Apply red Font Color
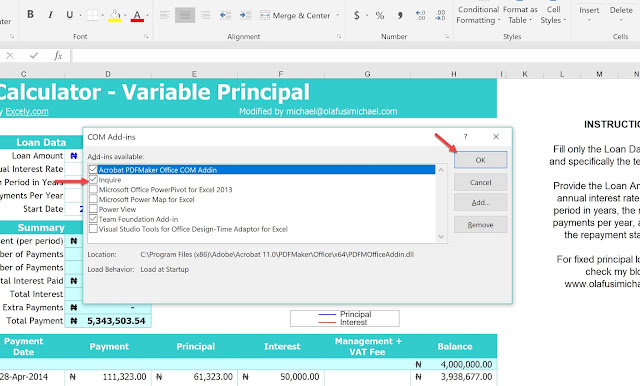Viewport: 640px width, 386px height. (137, 15)
